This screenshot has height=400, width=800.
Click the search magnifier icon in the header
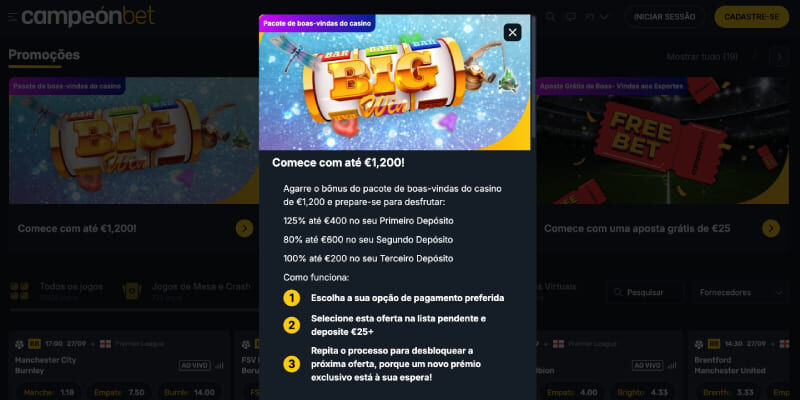click(551, 17)
